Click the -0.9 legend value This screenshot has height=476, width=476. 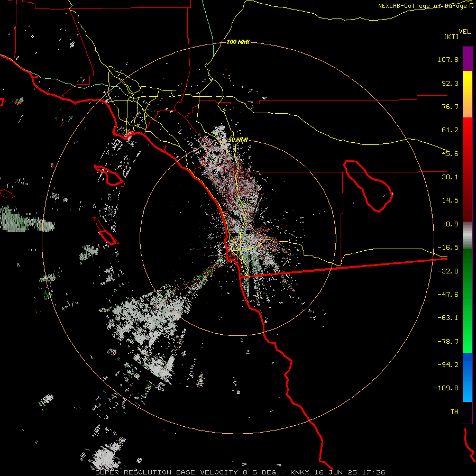450,224
